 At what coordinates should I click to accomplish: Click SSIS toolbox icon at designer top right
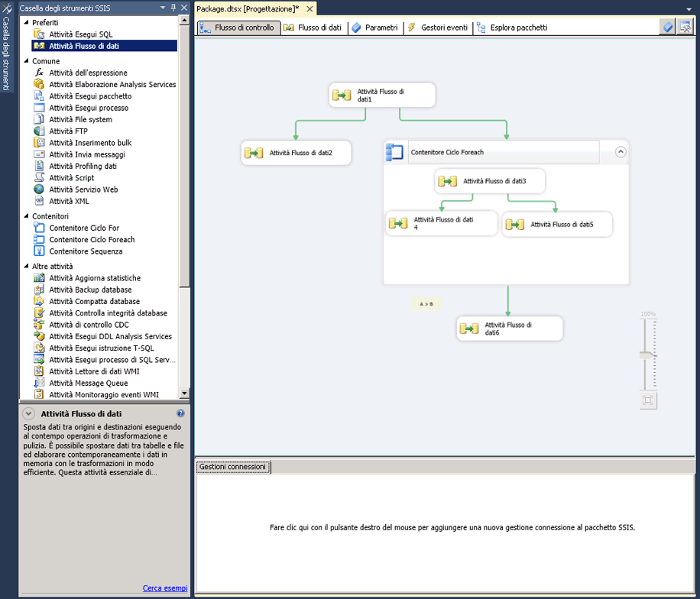(685, 28)
